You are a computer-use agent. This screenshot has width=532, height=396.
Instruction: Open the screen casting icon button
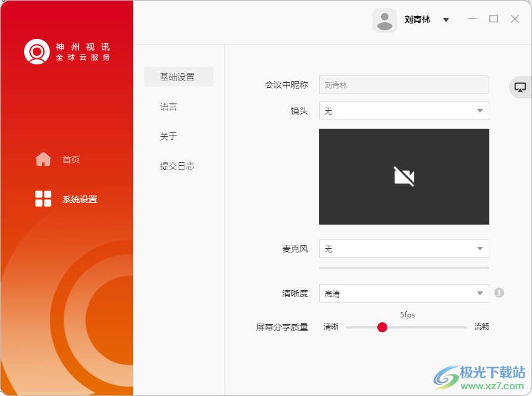[x=520, y=87]
